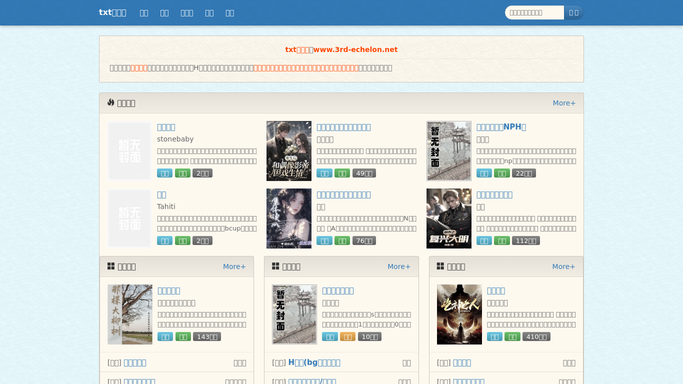Click the txt site logo in header
This screenshot has width=683, height=384.
point(112,13)
